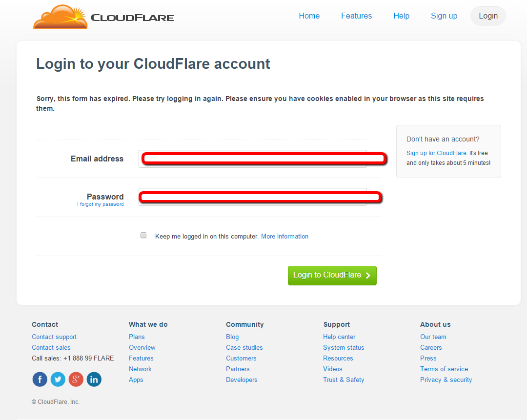Open the Overview footer link

click(x=142, y=347)
